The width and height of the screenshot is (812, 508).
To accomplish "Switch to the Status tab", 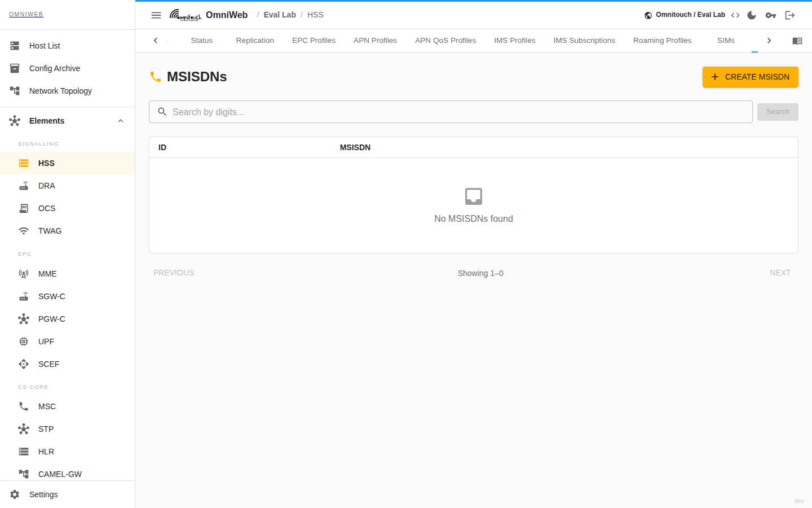I will click(202, 41).
